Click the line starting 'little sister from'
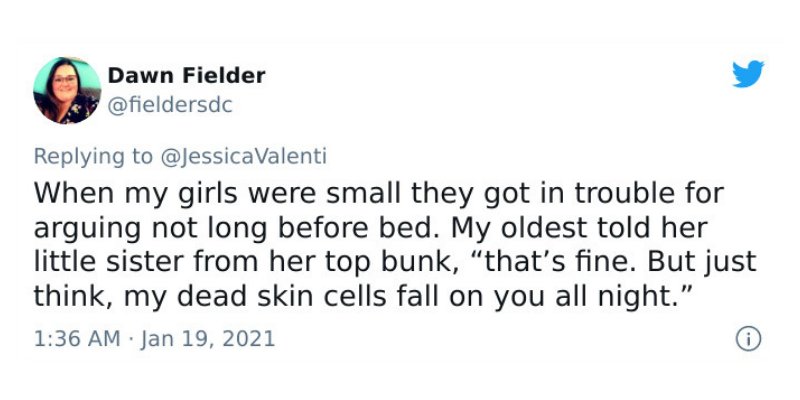Viewport: 800px width, 400px height. click(395, 262)
